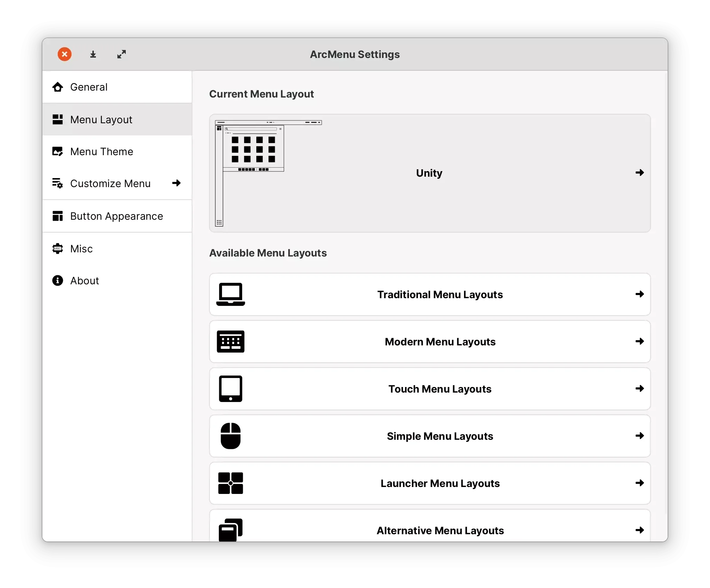Open the Menu Theme page
The height and width of the screenshot is (588, 710).
click(x=117, y=151)
